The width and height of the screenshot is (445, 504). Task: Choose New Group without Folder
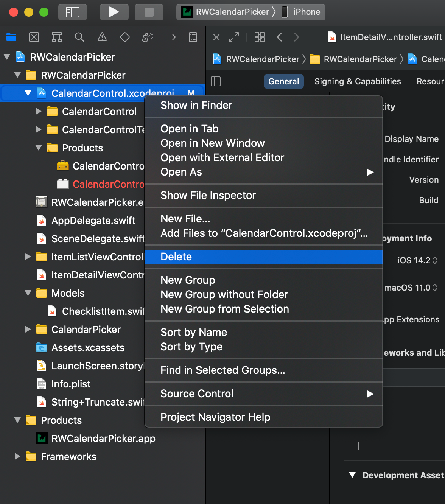[264, 295]
